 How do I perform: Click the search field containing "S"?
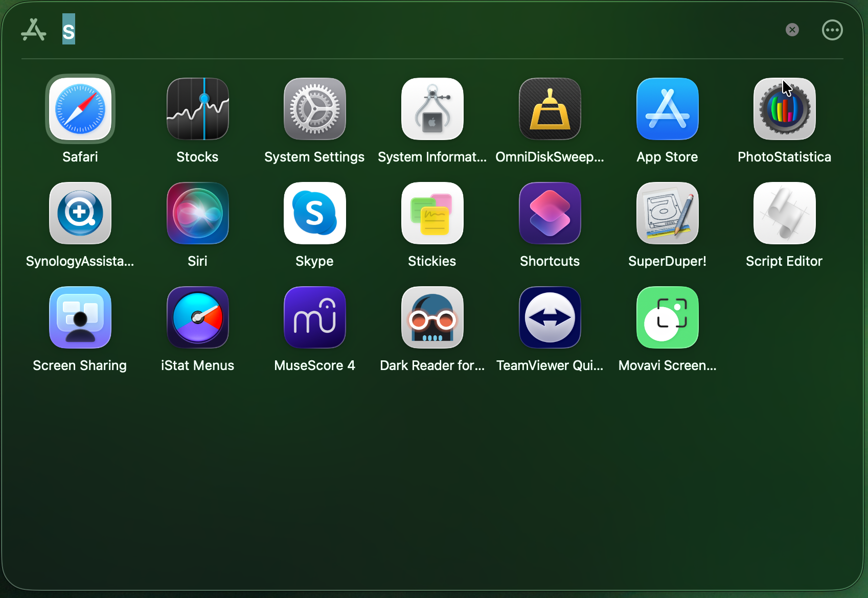[419, 30]
